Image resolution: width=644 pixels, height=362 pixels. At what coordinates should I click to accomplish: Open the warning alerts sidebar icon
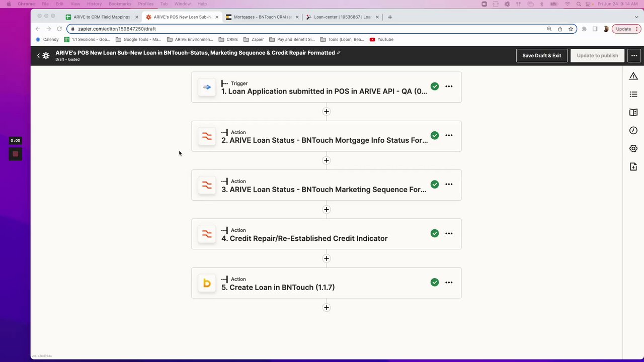pos(633,76)
